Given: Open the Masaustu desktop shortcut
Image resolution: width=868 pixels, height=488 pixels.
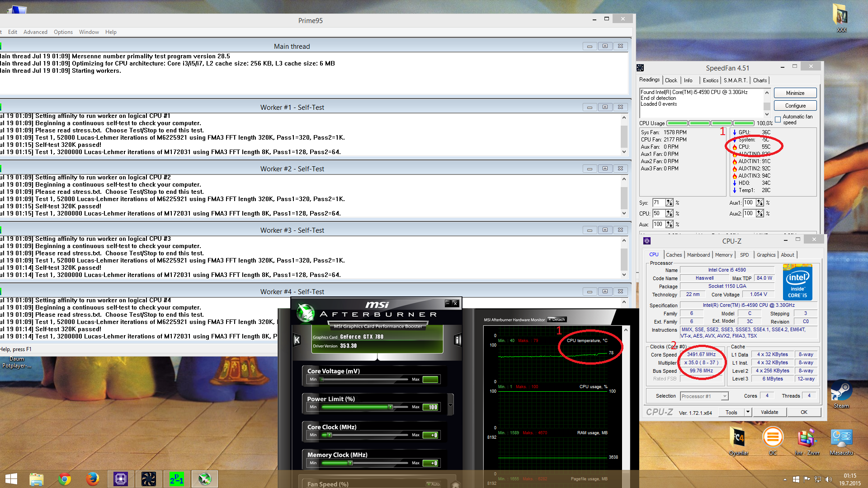Looking at the screenshot, I should coord(841,441).
